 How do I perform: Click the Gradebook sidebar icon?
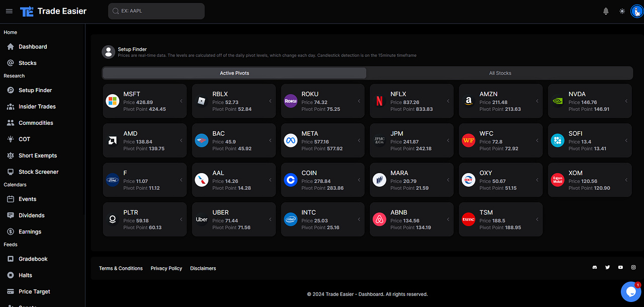point(10,259)
